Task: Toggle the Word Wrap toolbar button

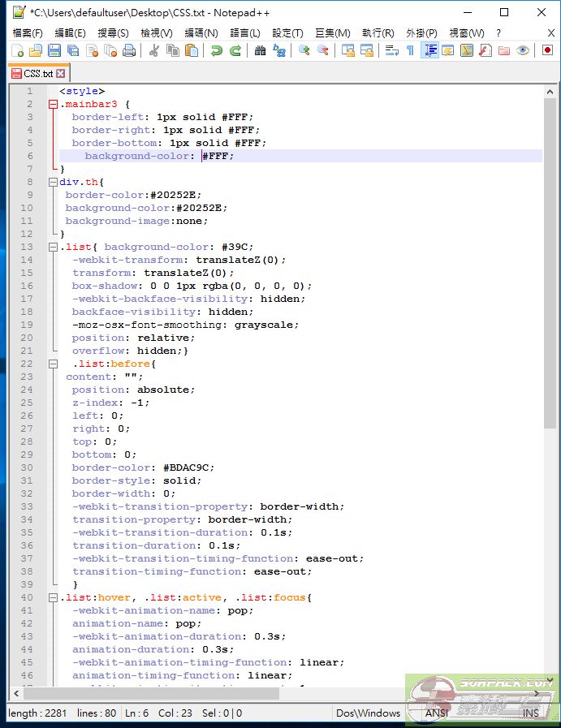Action: click(x=392, y=51)
